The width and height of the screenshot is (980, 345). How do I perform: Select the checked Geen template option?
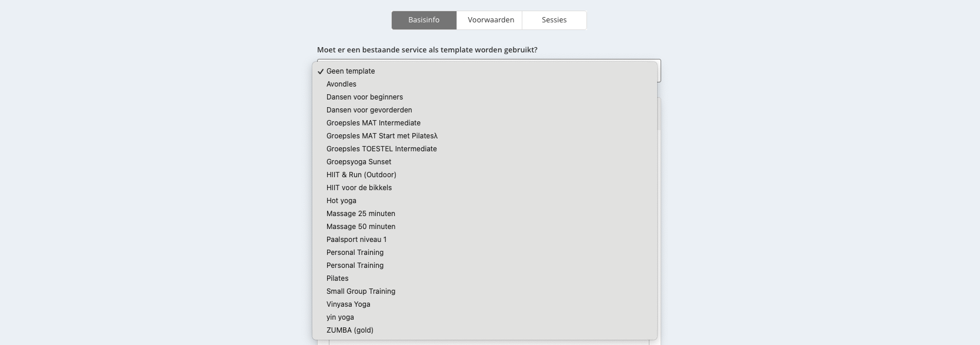pos(485,71)
